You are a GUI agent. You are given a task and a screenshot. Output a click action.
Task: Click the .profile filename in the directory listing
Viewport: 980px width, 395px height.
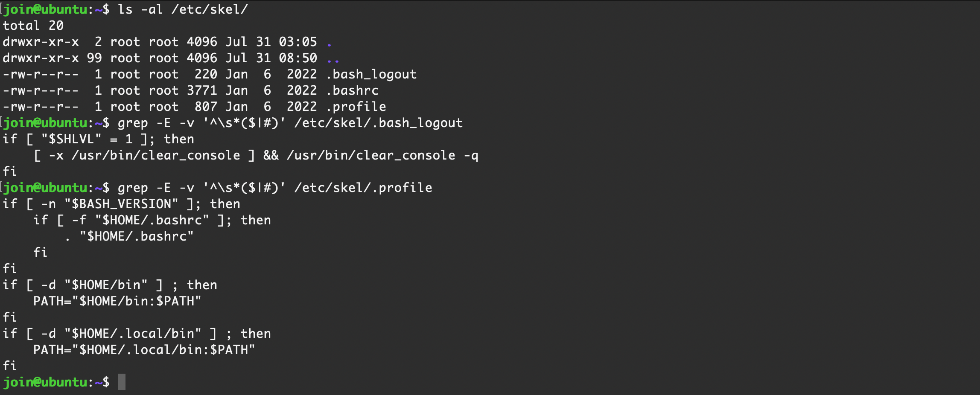(356, 107)
